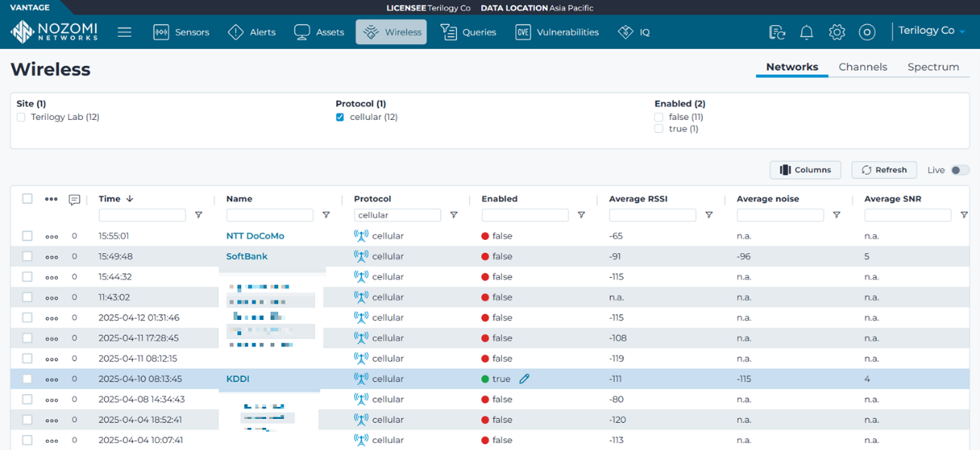The width and height of the screenshot is (980, 450).
Task: Open the NTT DoCoMo network link
Action: 255,236
